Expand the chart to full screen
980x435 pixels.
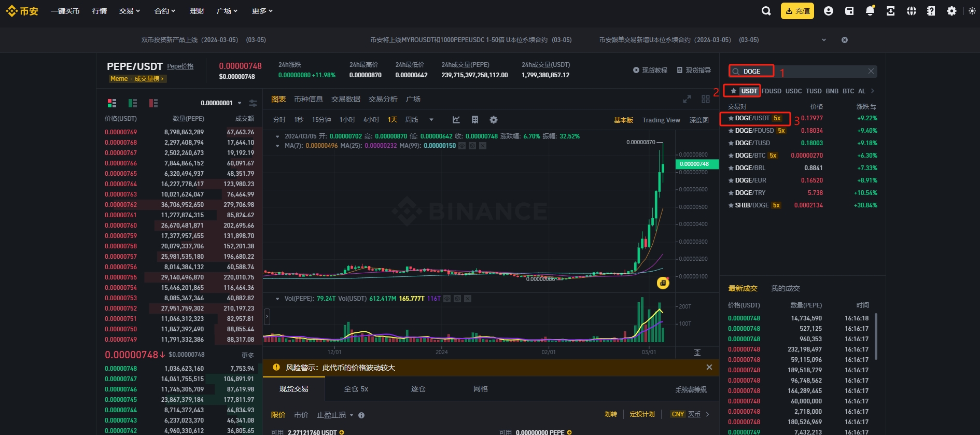687,99
